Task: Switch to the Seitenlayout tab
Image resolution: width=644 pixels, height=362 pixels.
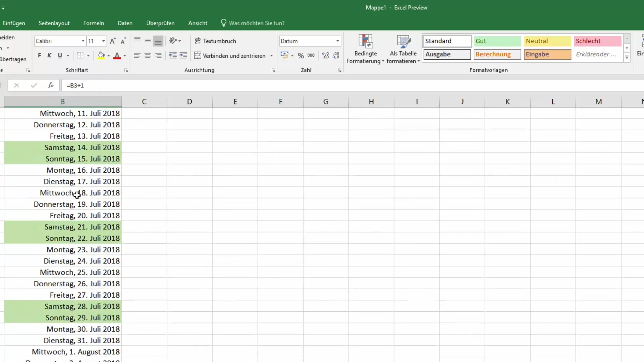Action: (54, 23)
